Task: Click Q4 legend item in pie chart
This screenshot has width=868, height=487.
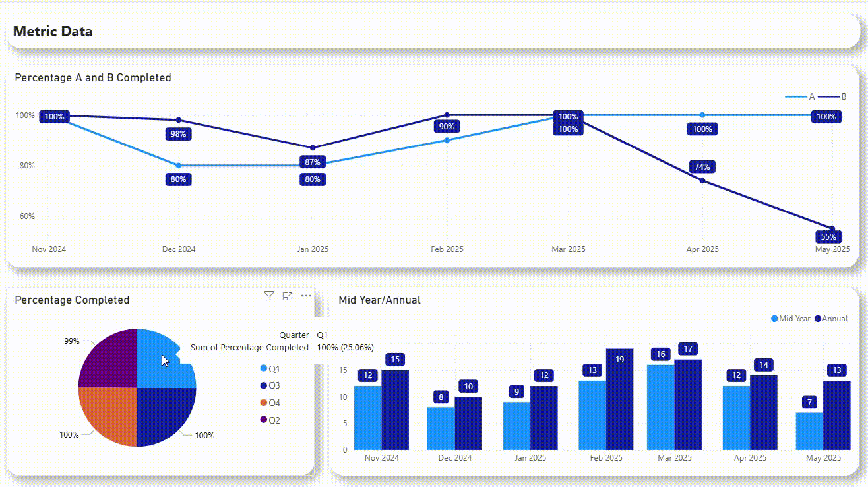Action: coord(270,403)
